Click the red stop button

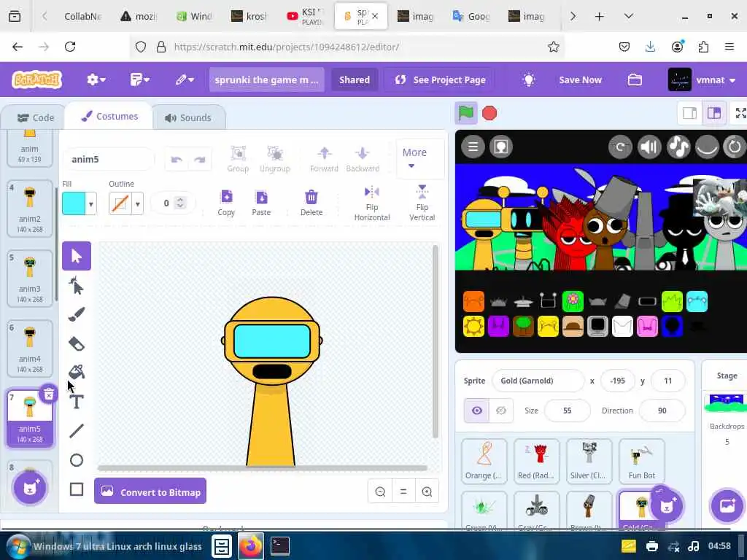[x=489, y=113]
